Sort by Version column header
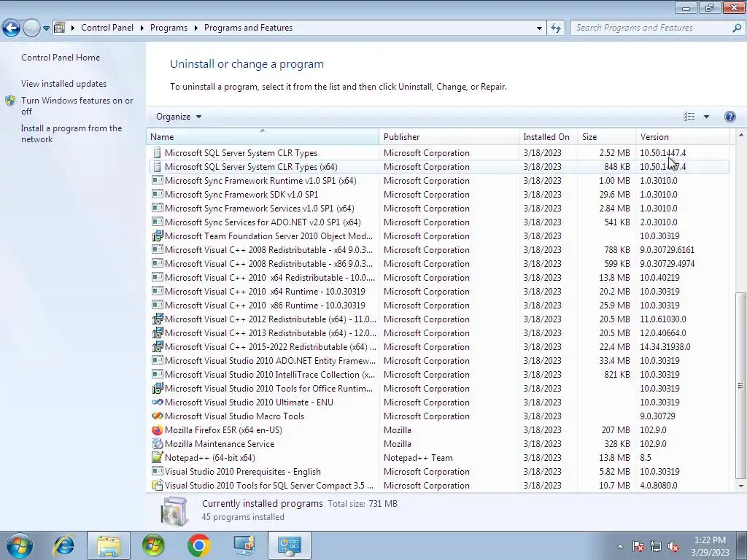747x560 pixels. click(682, 136)
